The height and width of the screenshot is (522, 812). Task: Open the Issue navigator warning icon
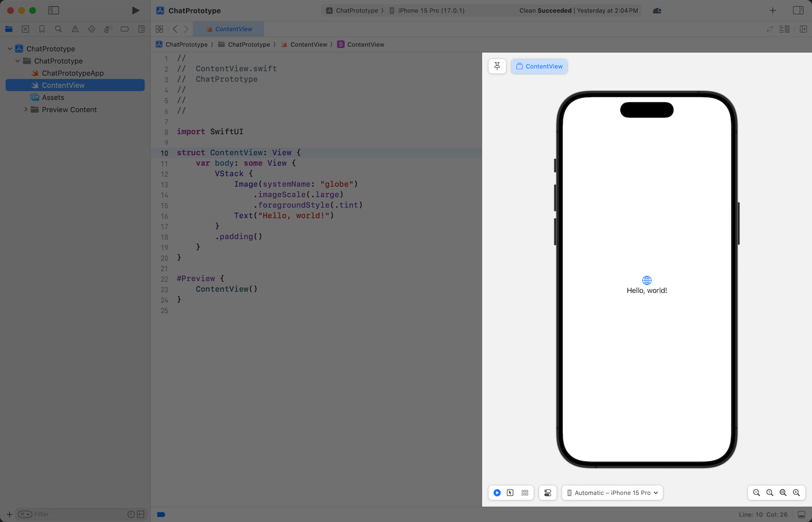[x=75, y=29]
